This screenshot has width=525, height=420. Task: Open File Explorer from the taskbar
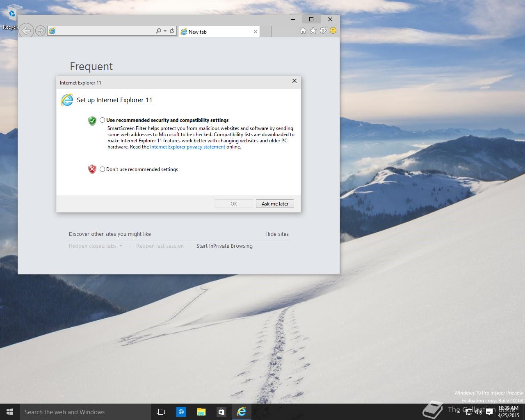point(201,412)
